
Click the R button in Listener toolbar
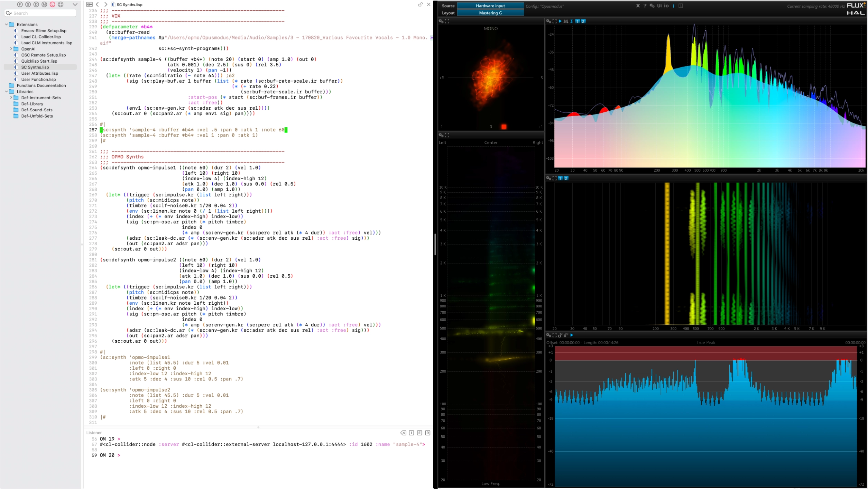[428, 433]
